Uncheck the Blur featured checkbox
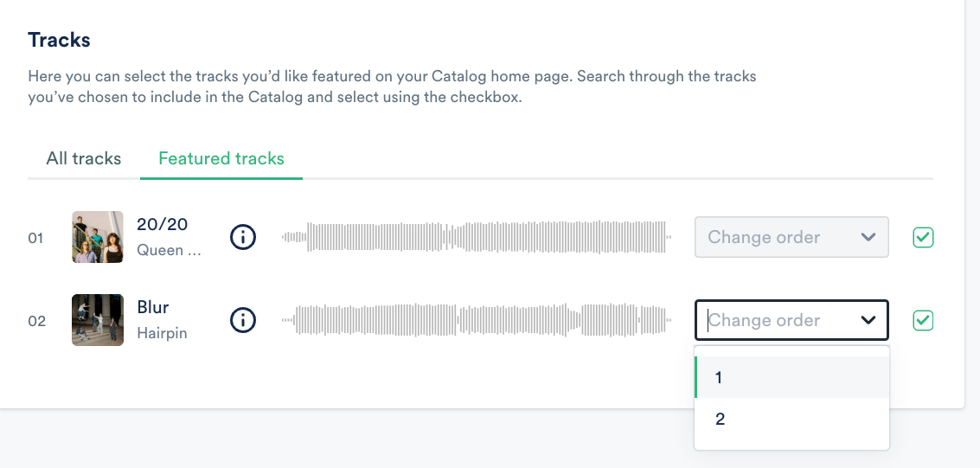 (x=923, y=320)
